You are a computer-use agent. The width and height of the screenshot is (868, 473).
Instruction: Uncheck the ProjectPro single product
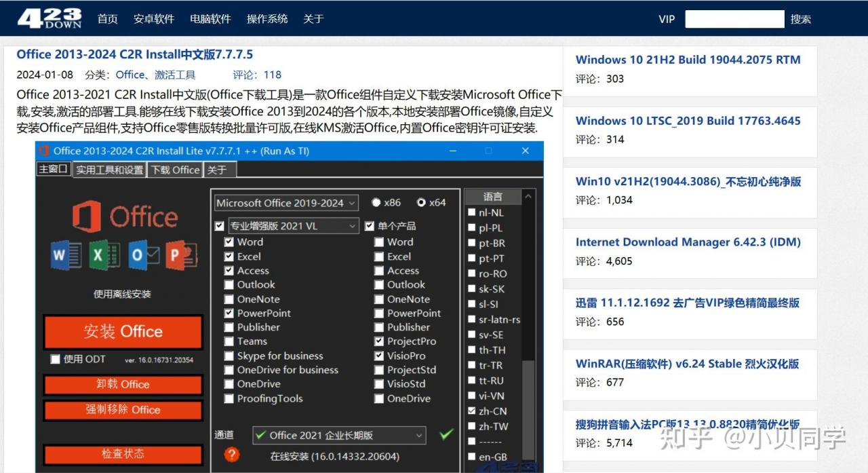[379, 341]
